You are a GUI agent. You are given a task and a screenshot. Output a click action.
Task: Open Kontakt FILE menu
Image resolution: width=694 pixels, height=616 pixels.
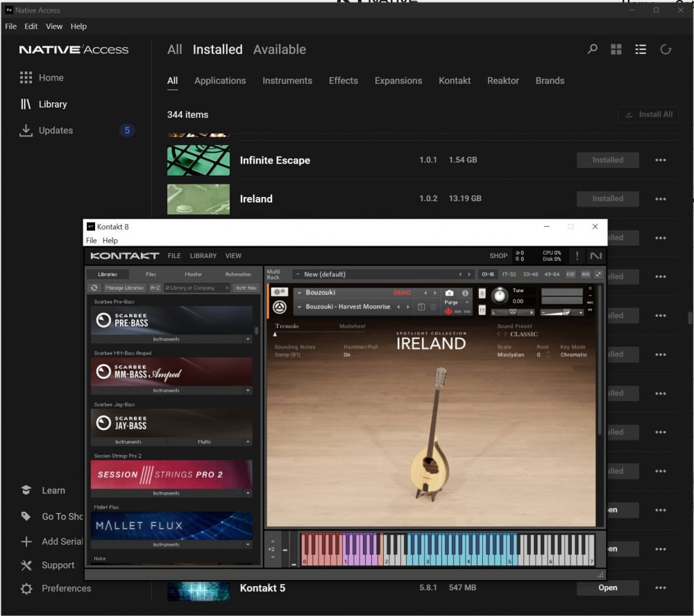click(174, 256)
